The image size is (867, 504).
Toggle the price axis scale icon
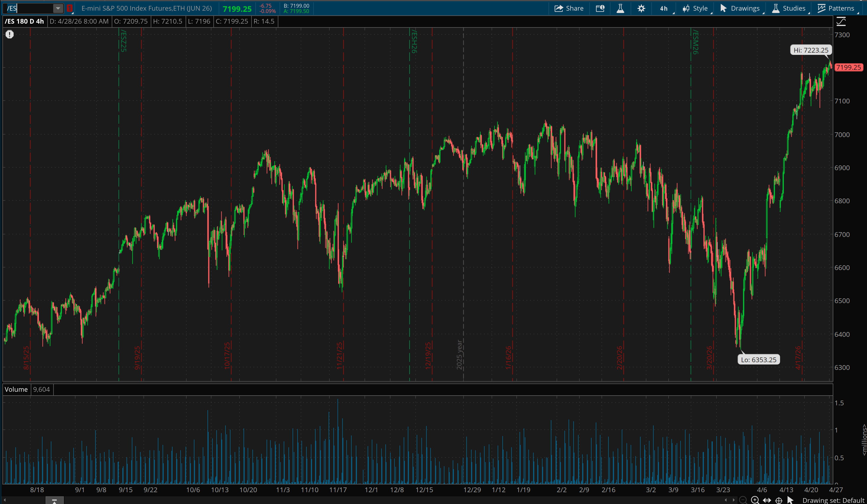pos(841,22)
